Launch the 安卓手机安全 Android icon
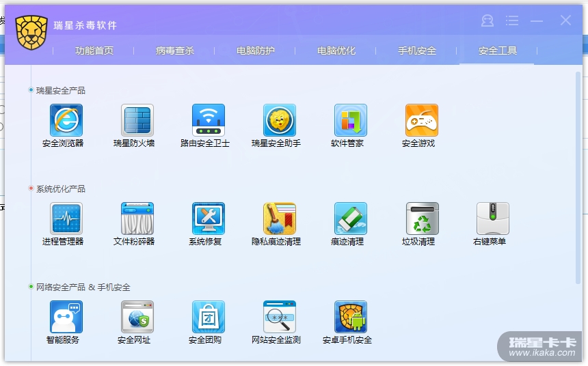Viewport: 588px width, 366px height. click(351, 317)
